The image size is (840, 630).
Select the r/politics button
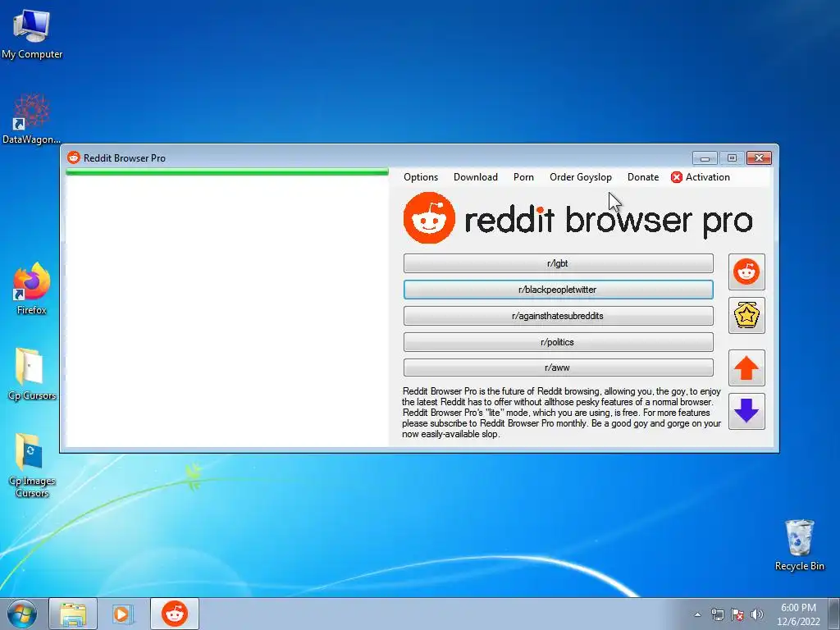pyautogui.click(x=558, y=342)
